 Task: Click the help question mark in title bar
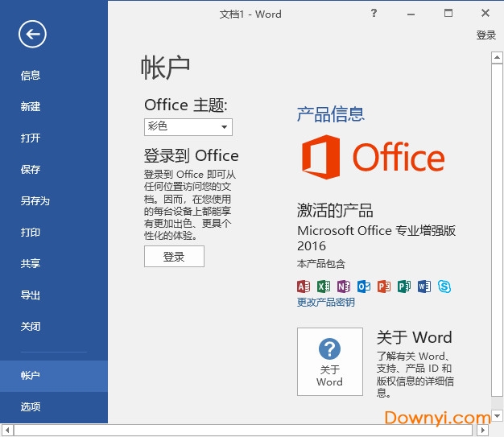(374, 13)
